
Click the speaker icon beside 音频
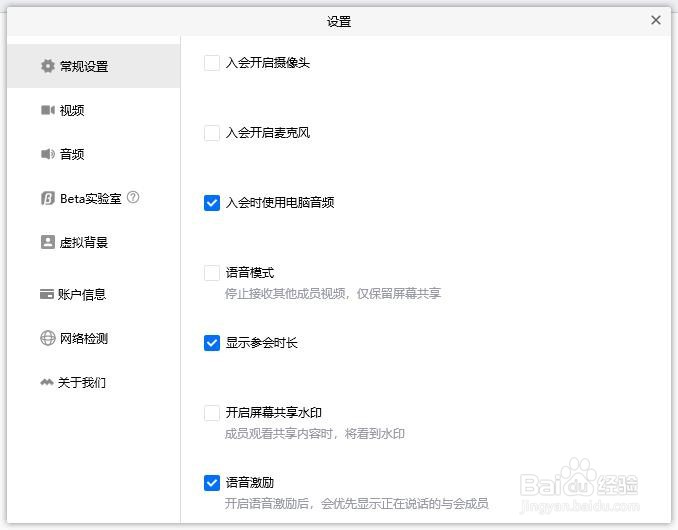(x=47, y=154)
